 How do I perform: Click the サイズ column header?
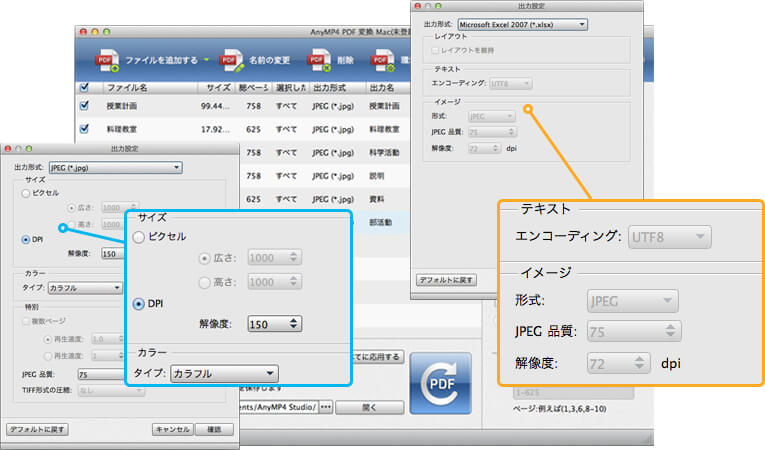pyautogui.click(x=217, y=87)
